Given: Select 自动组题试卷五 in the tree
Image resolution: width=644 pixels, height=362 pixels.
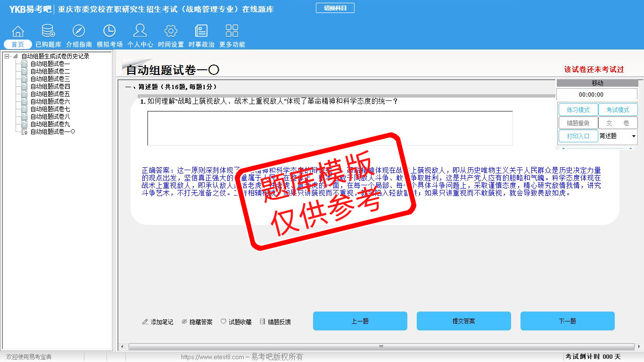Looking at the screenshot, I should tap(50, 94).
